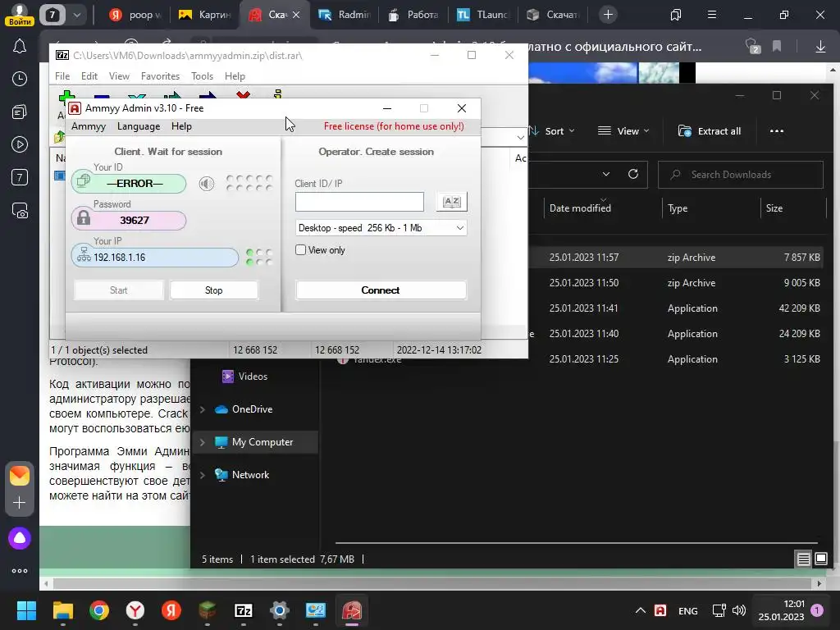Open the contact book A-Z icon
Image resolution: width=840 pixels, height=630 pixels.
pyautogui.click(x=452, y=202)
